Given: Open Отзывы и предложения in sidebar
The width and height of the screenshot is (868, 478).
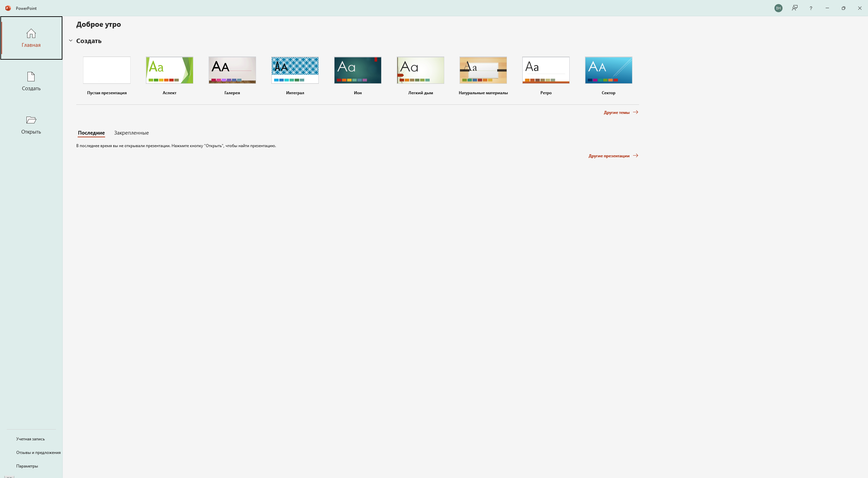Looking at the screenshot, I should [x=38, y=453].
